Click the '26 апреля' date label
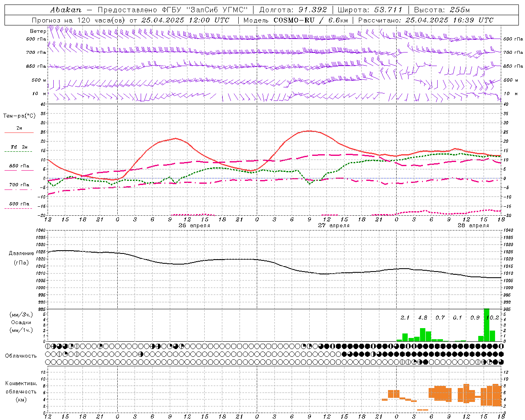Screen dimensions: 525x420 pyautogui.click(x=194, y=226)
